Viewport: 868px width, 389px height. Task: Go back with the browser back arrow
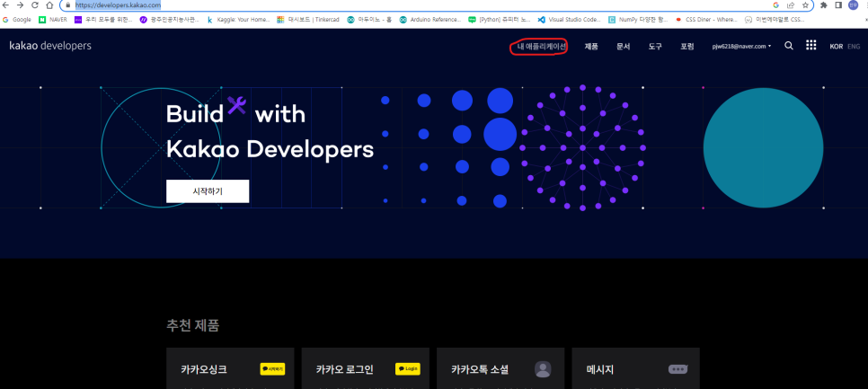6,5
